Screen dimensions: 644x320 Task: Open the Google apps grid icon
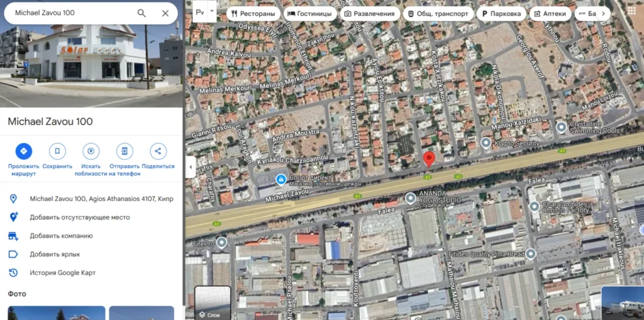[631, 11]
